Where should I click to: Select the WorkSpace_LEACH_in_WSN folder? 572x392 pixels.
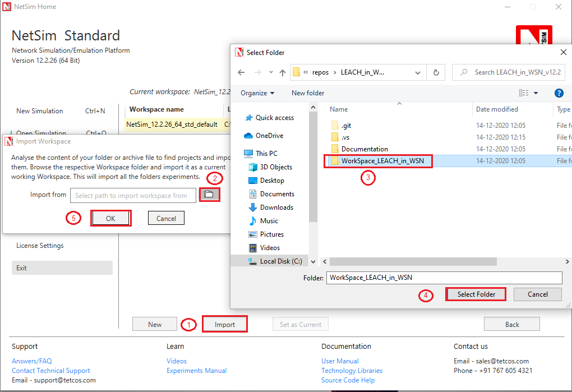coord(378,161)
